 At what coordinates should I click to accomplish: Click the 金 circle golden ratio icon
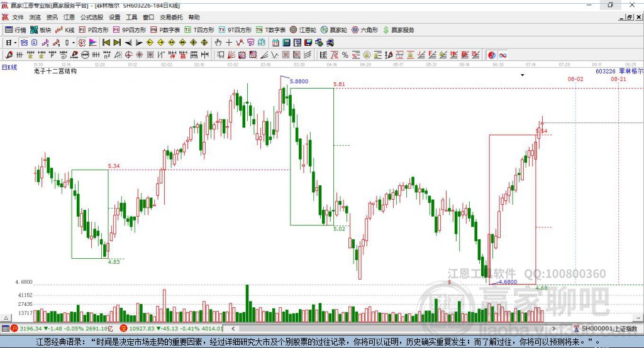tap(367, 55)
